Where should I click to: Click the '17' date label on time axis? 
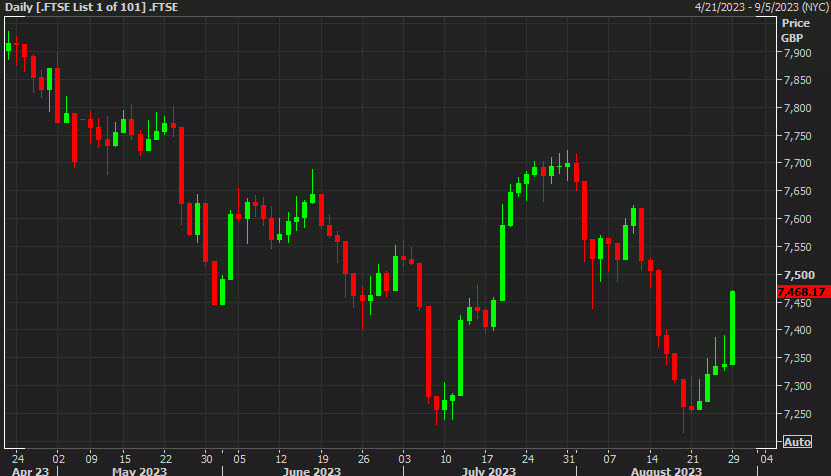[487, 459]
